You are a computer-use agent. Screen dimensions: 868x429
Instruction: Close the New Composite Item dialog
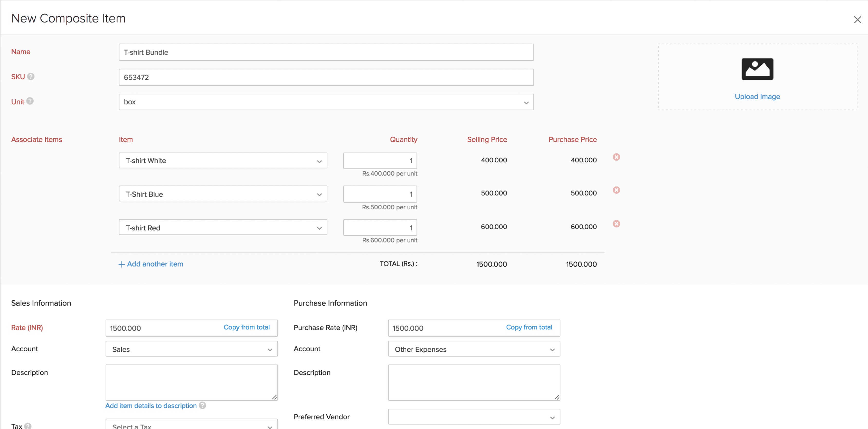tap(857, 19)
